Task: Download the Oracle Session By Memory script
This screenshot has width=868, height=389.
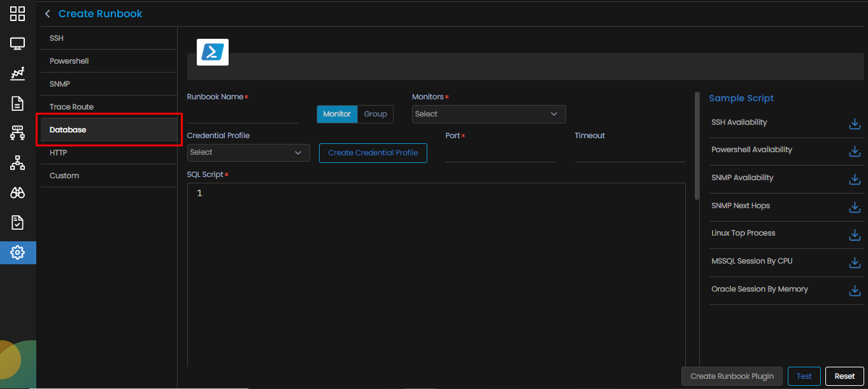Action: tap(855, 290)
